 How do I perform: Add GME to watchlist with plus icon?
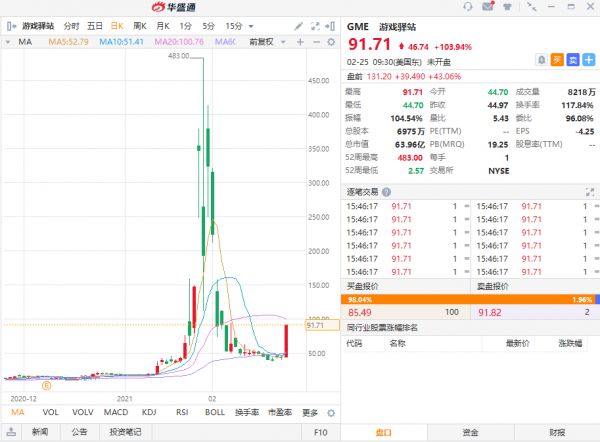[x=589, y=60]
